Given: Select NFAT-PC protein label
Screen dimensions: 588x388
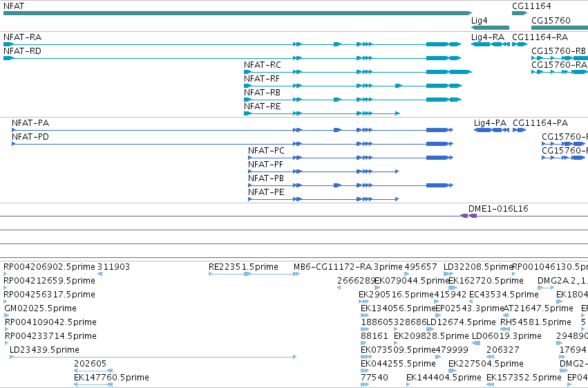Looking at the screenshot, I should pyautogui.click(x=266, y=151).
